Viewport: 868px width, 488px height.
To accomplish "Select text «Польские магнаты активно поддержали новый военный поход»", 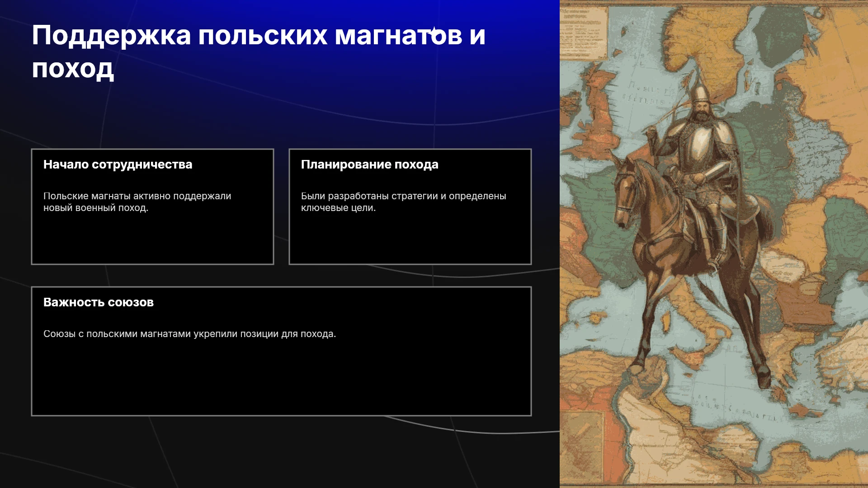I will click(x=137, y=202).
